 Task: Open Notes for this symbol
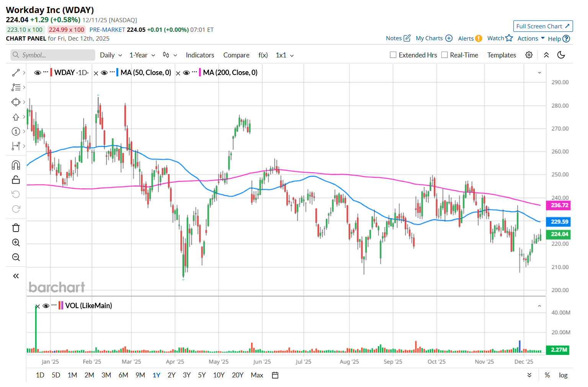tap(398, 38)
